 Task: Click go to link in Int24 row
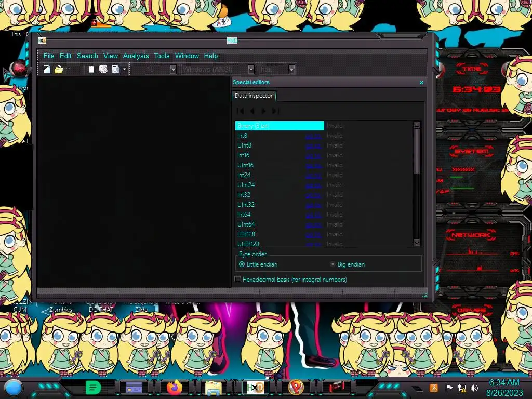(313, 176)
